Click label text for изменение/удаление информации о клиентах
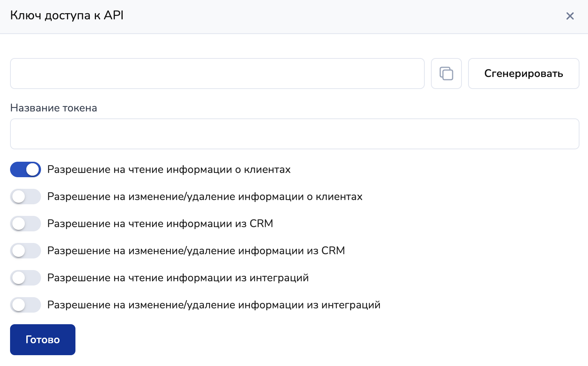Image resolution: width=588 pixels, height=366 pixels. pyautogui.click(x=205, y=197)
